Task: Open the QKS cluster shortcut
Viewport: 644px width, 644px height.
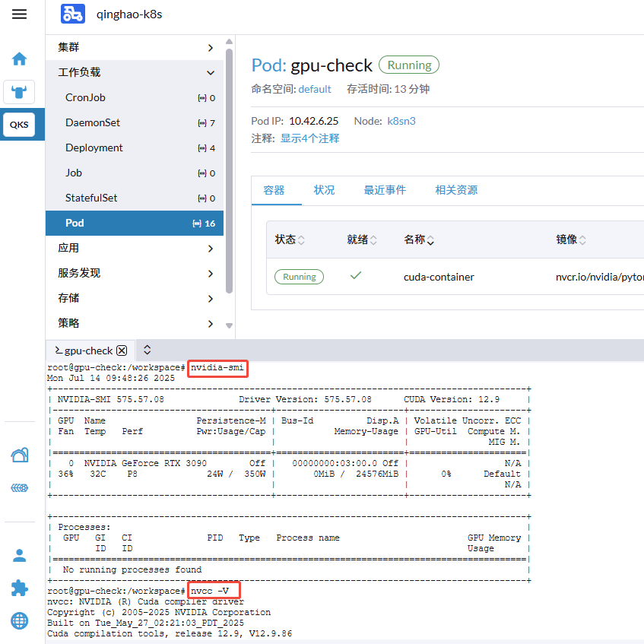Action: click(19, 125)
